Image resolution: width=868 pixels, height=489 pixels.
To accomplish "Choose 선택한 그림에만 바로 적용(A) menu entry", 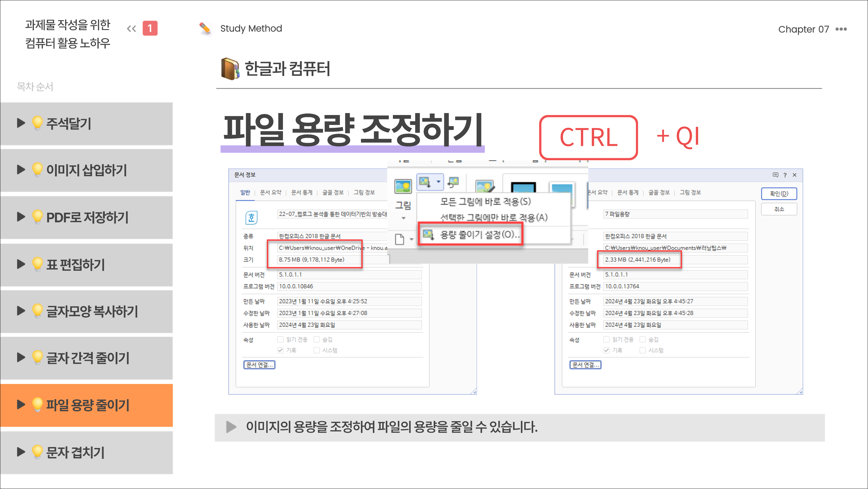I will [494, 218].
